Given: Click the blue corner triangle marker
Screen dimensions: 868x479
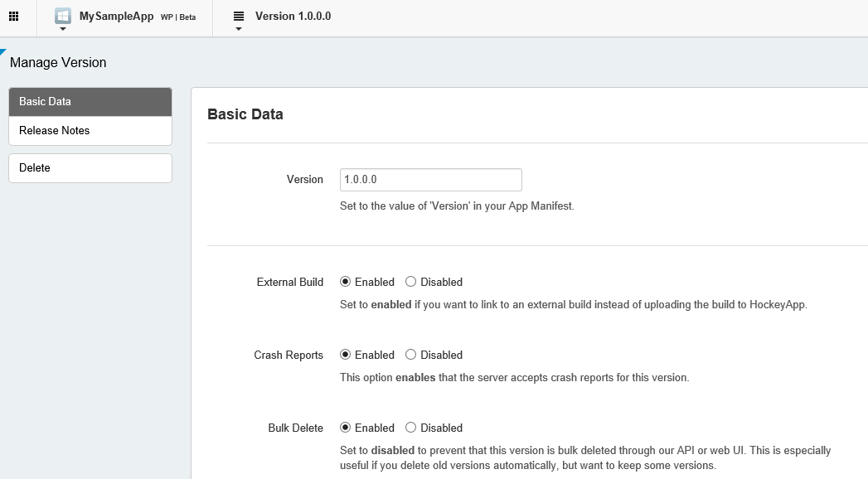Looking at the screenshot, I should pos(2,51).
